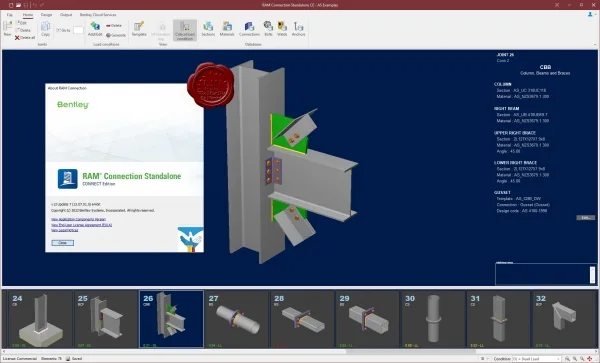Click the Generate load conditions icon
600x363 pixels.
[x=108, y=35]
